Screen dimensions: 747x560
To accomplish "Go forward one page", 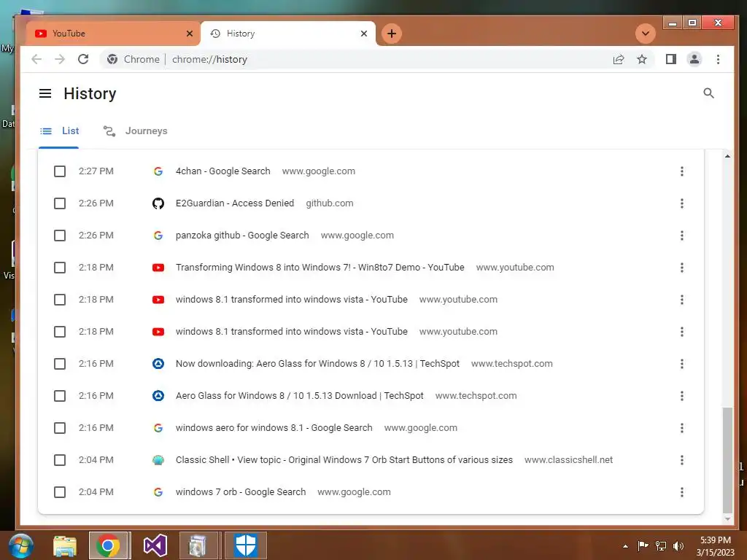I will pyautogui.click(x=60, y=59).
